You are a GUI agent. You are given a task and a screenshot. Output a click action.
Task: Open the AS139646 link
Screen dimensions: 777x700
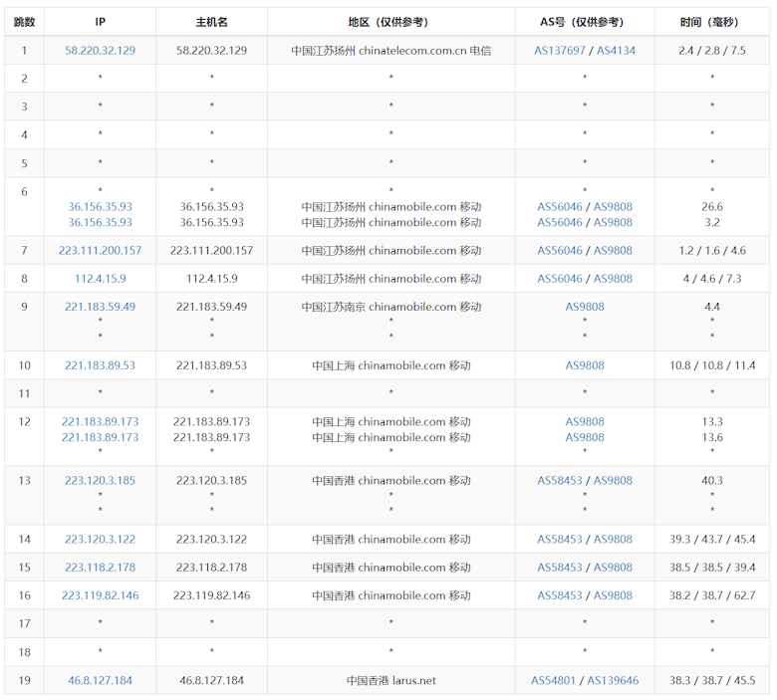coord(613,681)
